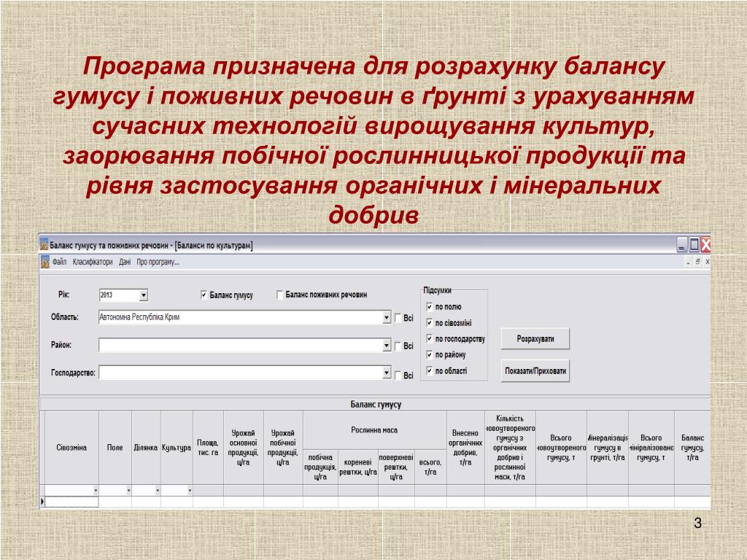The image size is (747, 560).
Task: Click the document icon beside Файл menu
Action: tap(44, 262)
